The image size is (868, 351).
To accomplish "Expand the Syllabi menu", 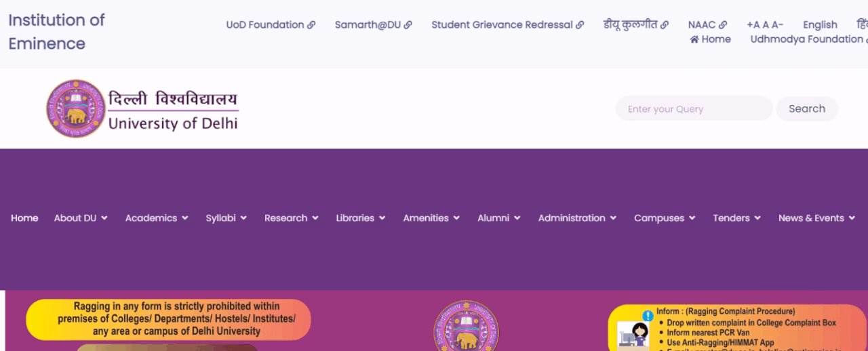I will pos(226,218).
